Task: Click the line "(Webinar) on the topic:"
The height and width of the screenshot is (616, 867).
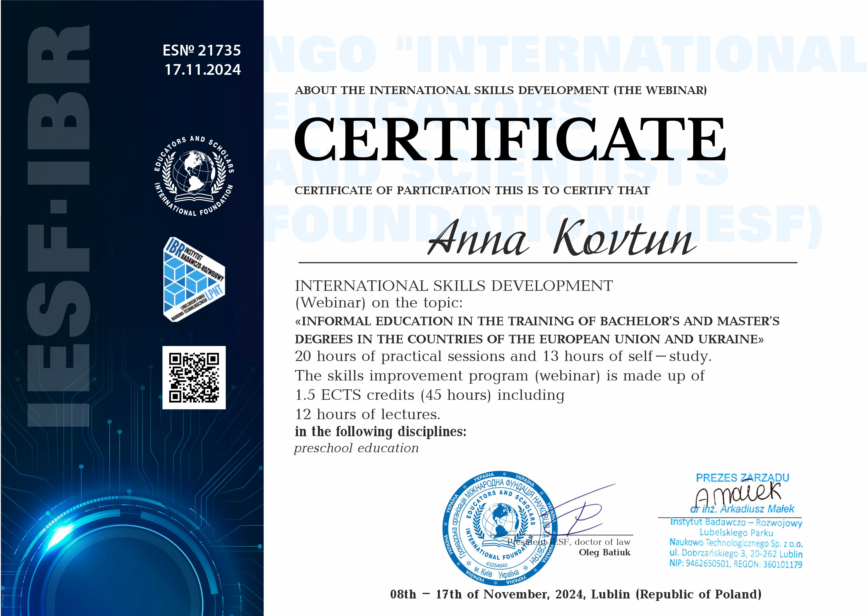Action: click(x=379, y=303)
